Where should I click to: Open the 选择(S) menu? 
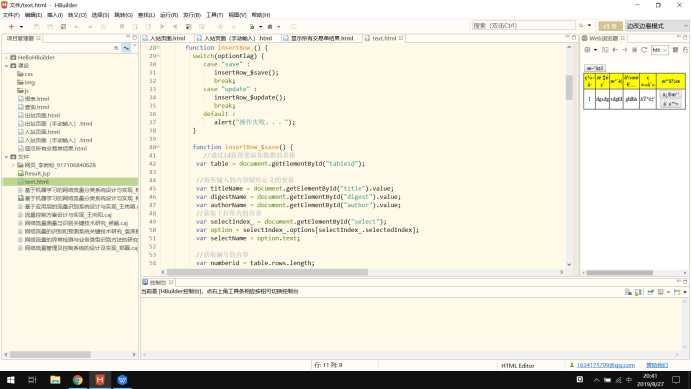pos(100,15)
